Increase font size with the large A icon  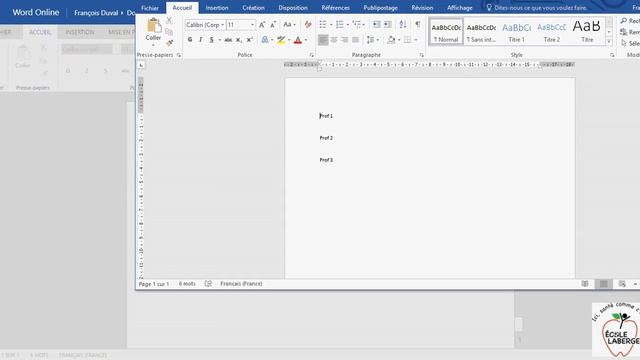(x=262, y=25)
